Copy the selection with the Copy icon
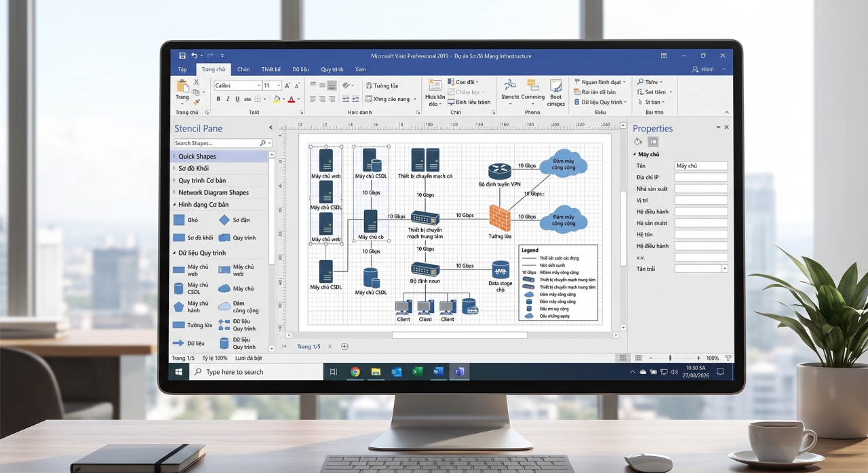The width and height of the screenshot is (868, 473). 197,91
